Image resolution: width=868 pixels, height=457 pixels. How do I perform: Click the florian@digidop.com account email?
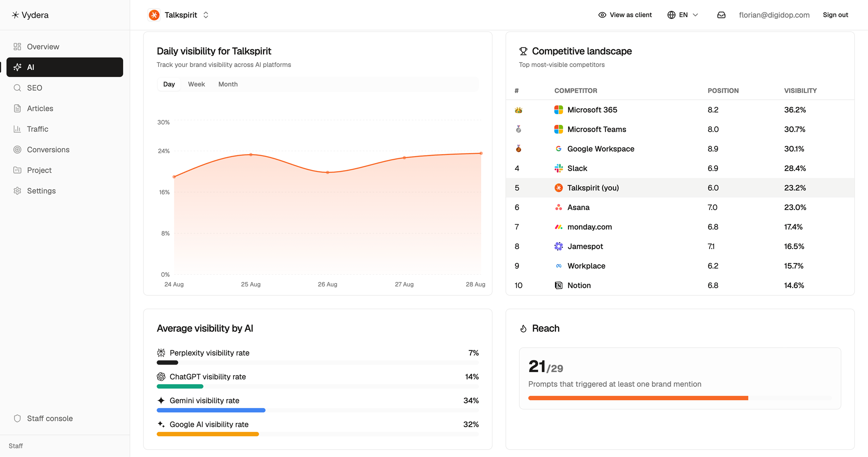point(774,15)
